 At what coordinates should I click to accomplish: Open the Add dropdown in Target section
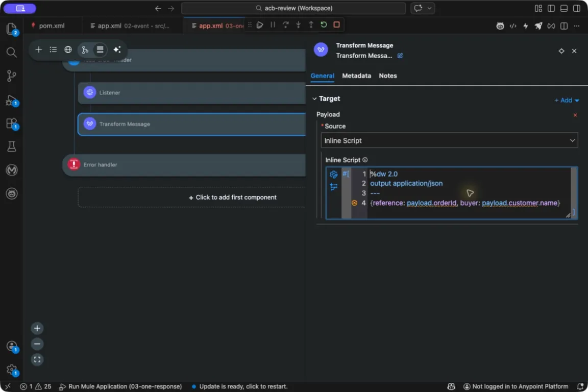567,100
